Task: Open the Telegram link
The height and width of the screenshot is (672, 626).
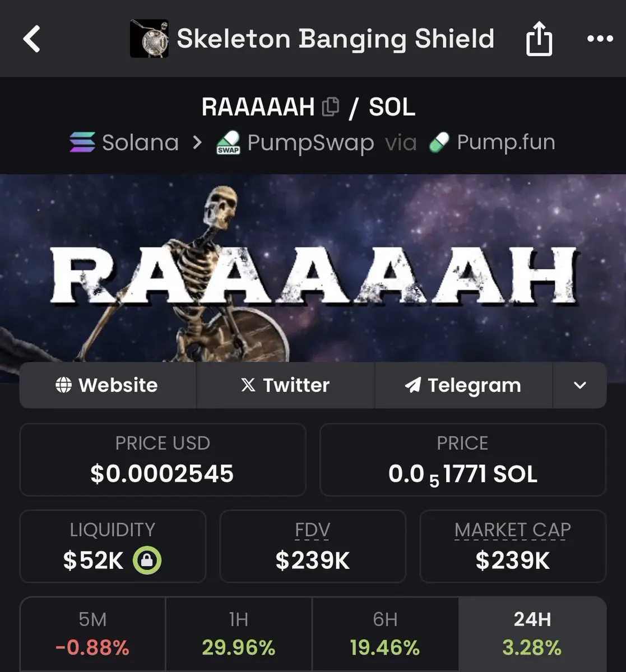Action: point(463,385)
